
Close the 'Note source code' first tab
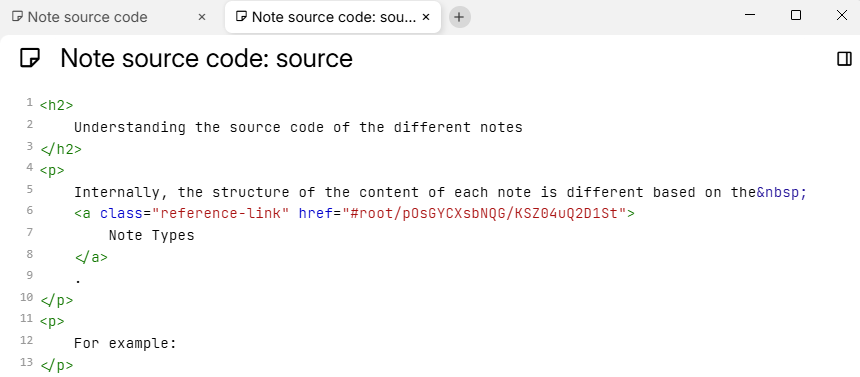click(202, 17)
